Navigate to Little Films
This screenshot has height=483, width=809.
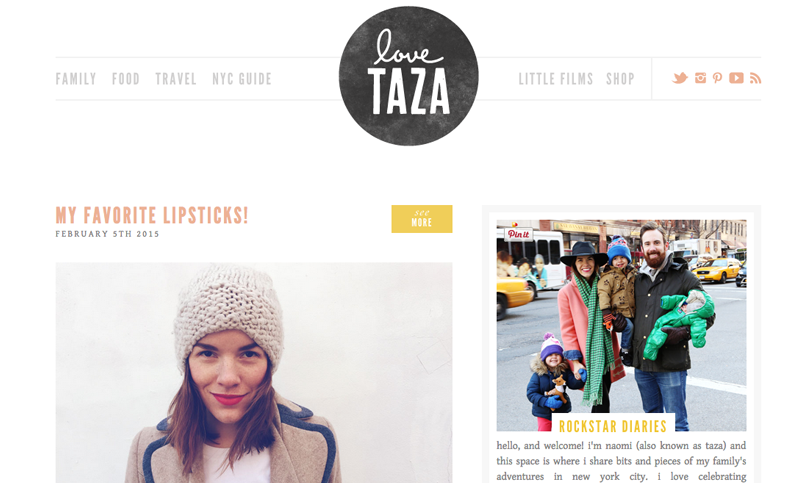(x=556, y=79)
